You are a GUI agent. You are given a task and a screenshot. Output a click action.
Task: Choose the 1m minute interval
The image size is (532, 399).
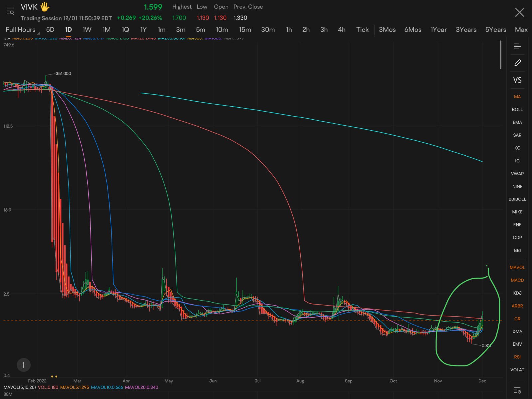(162, 30)
